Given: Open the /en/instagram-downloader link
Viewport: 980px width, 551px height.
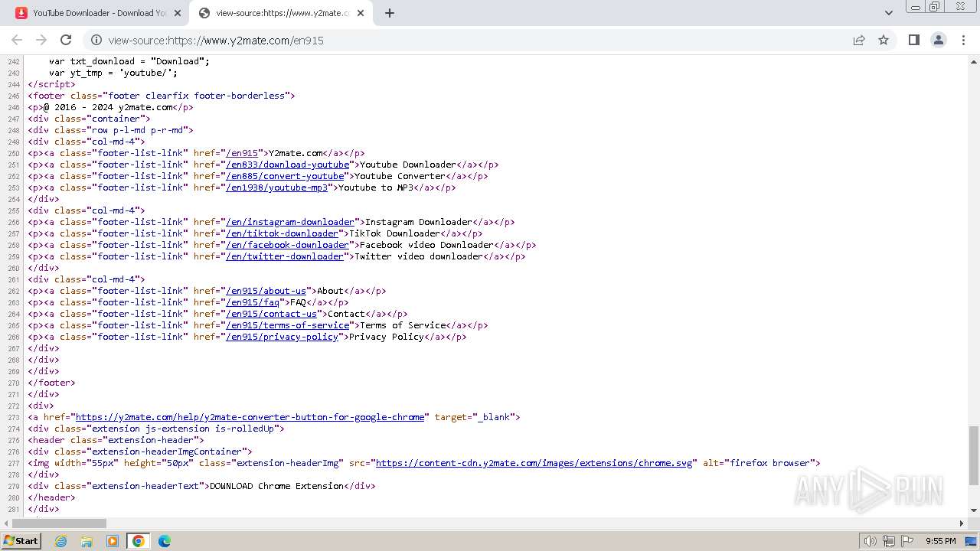Looking at the screenshot, I should (x=290, y=222).
